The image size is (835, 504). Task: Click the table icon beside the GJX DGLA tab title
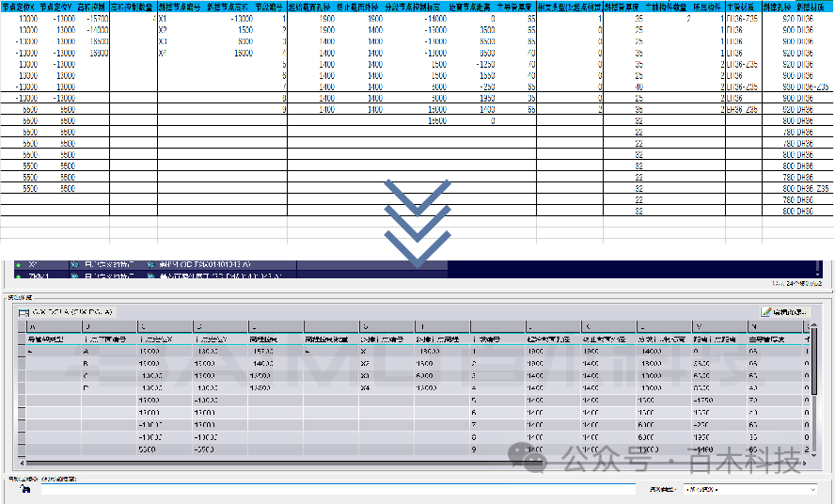23,311
